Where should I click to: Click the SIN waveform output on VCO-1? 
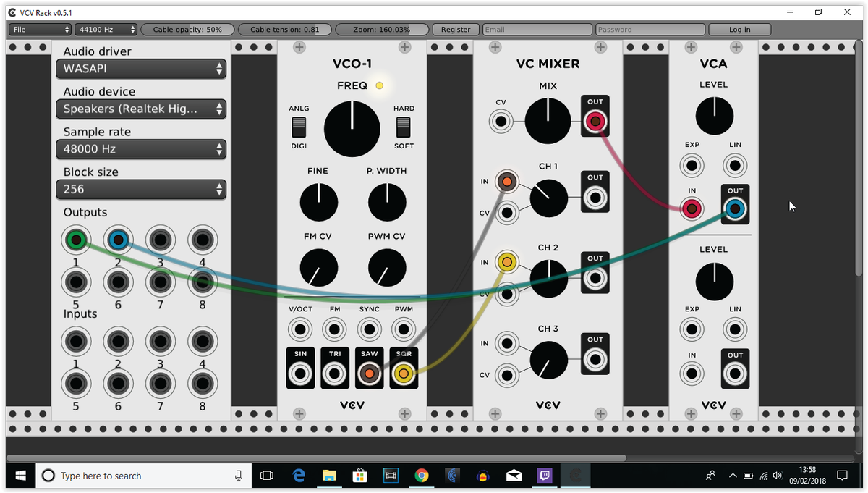point(300,374)
